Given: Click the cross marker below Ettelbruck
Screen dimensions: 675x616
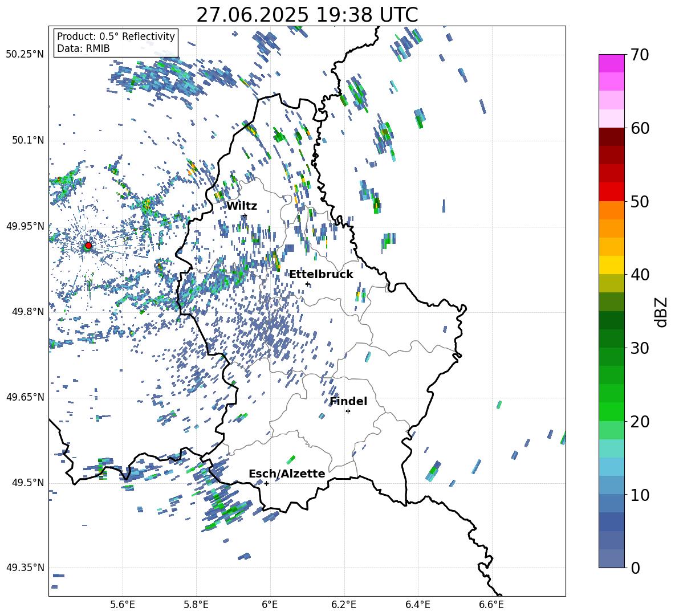Looking at the screenshot, I should click(307, 284).
